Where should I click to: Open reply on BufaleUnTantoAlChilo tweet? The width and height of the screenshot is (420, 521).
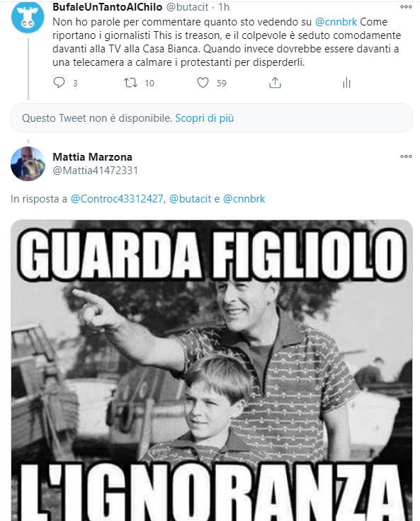pyautogui.click(x=59, y=82)
